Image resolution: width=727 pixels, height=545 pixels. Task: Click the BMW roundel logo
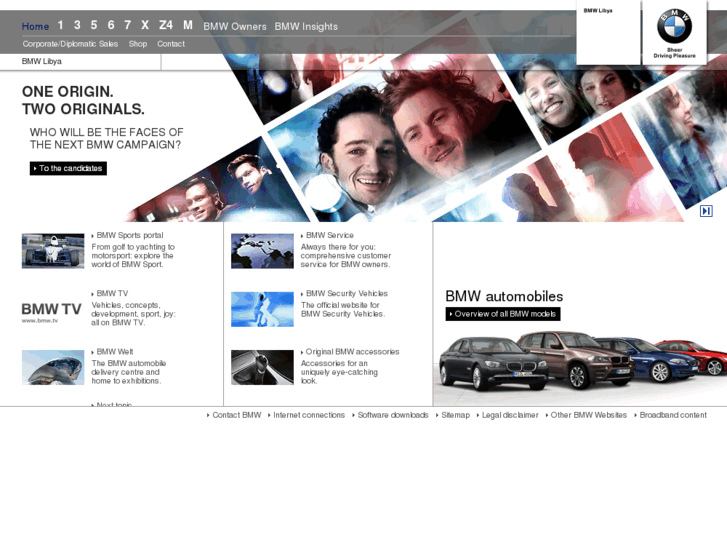674,26
